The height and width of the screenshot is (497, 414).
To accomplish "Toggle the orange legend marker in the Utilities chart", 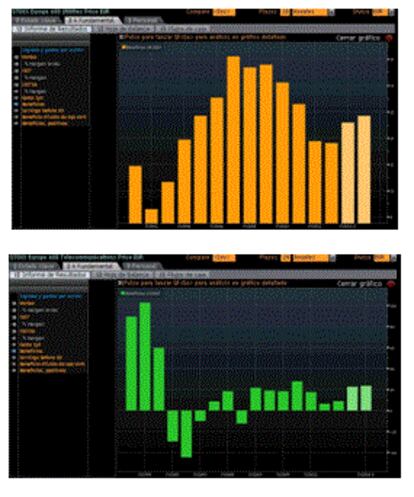I will (x=123, y=47).
